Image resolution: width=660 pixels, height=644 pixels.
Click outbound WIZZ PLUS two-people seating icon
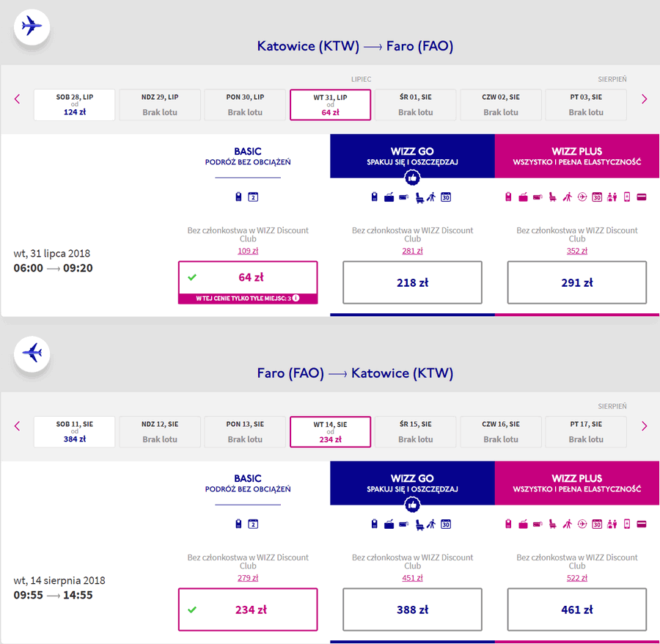pos(612,197)
